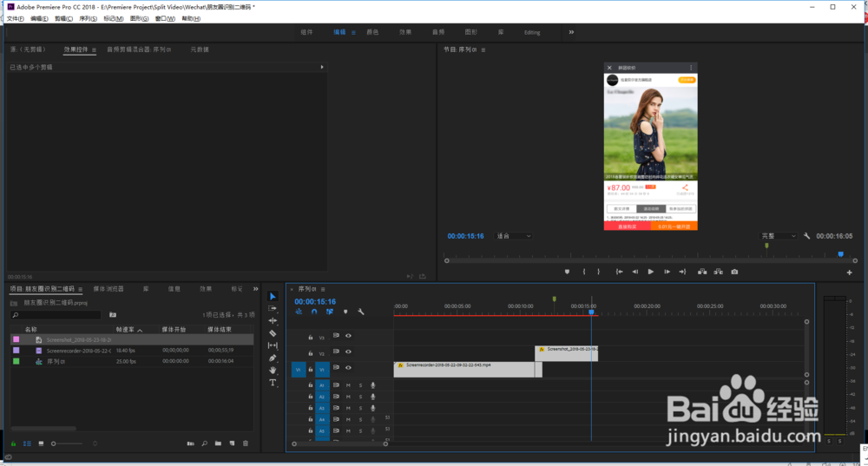Select the Pen tool
This screenshot has height=466, width=868.
tap(273, 358)
